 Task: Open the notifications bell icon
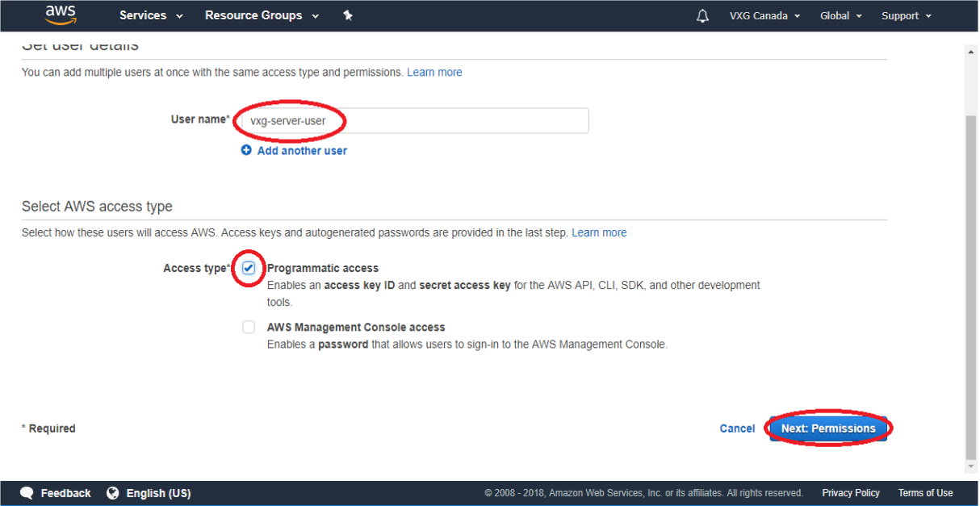click(x=702, y=16)
